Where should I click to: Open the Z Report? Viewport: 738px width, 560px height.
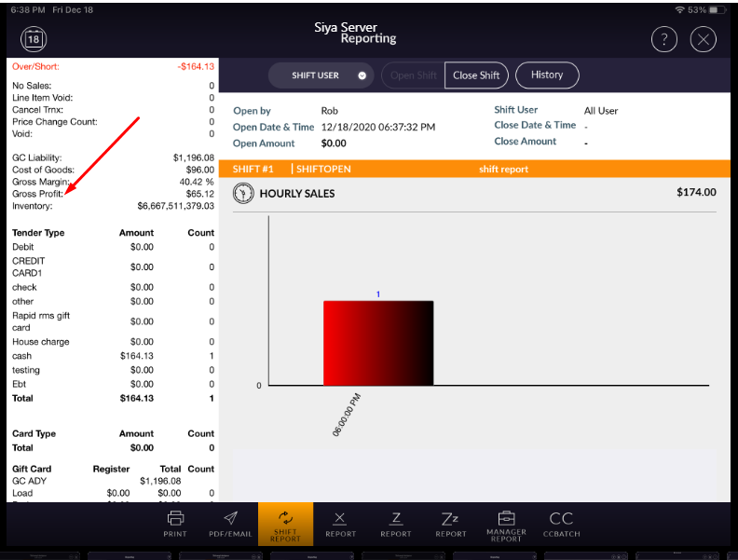[395, 524]
